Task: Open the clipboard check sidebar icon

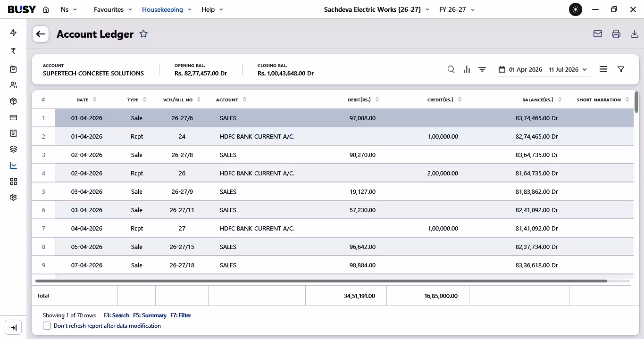Action: [13, 69]
